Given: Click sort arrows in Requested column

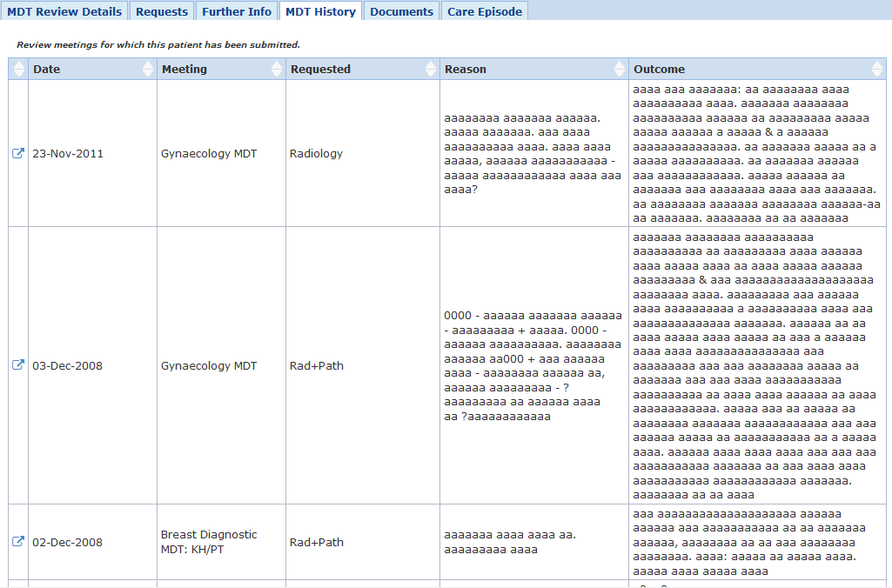Looking at the screenshot, I should pos(430,69).
